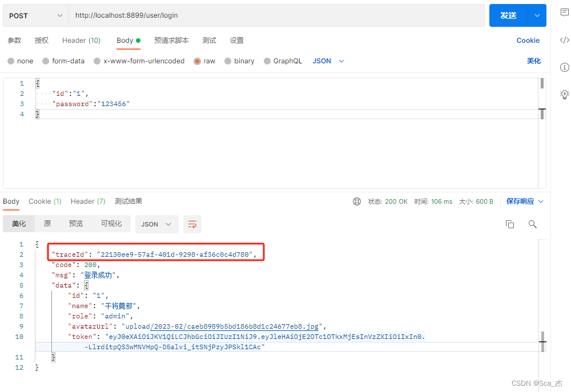The height and width of the screenshot is (392, 571).
Task: Click the 美化 beautify link for request body
Action: [534, 61]
